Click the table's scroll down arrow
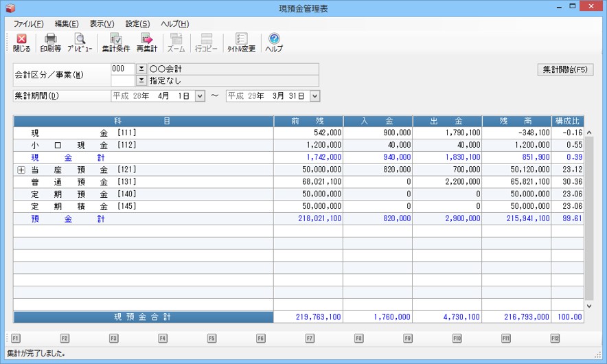This screenshot has width=607, height=364. 589,306
